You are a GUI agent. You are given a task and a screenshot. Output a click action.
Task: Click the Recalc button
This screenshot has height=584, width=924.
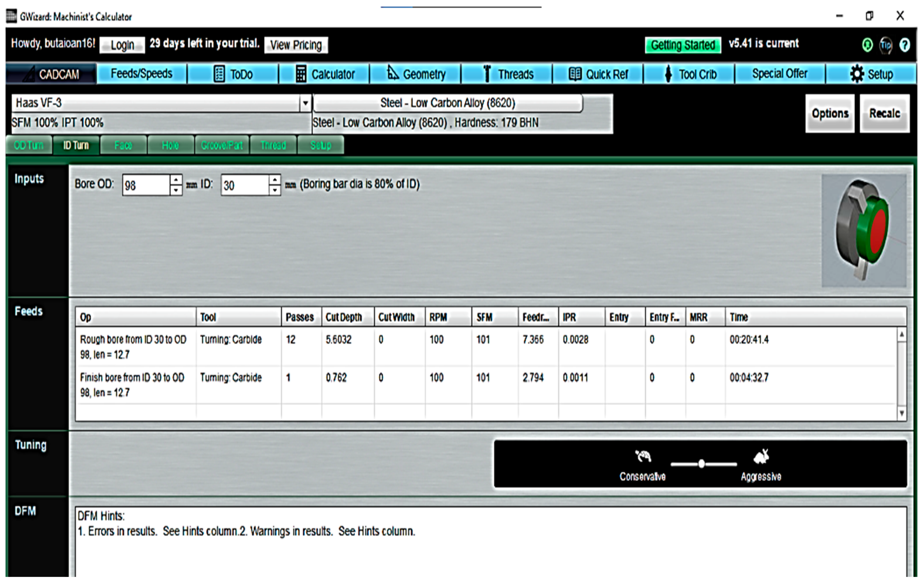click(x=884, y=113)
